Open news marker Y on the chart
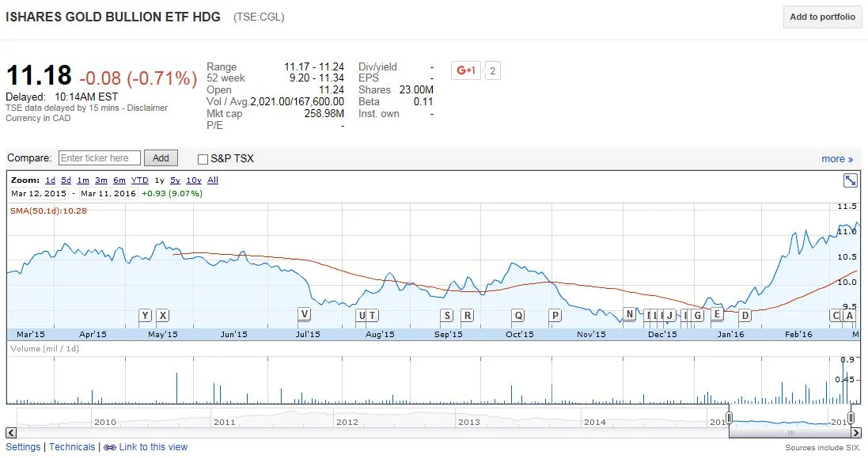Viewport: 868px width, 459px height. [145, 316]
